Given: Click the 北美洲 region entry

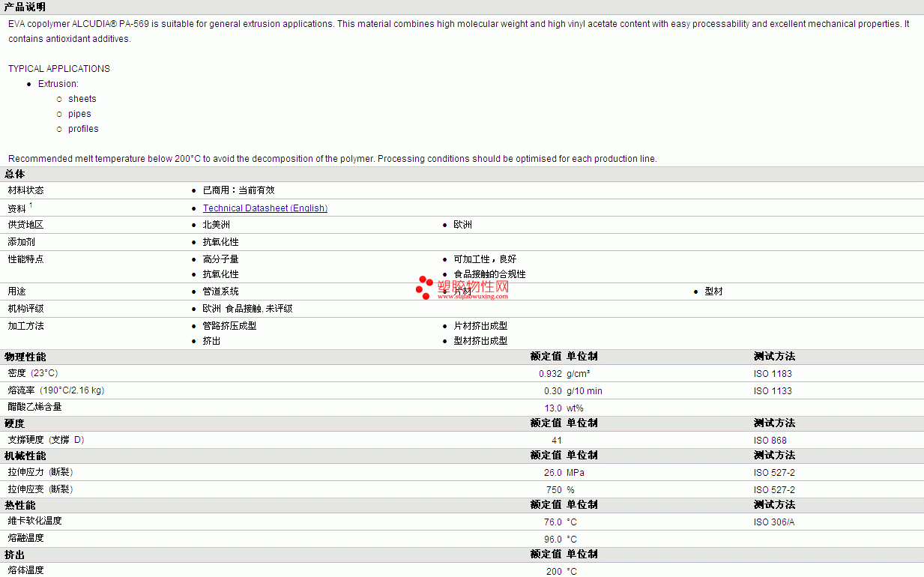Looking at the screenshot, I should [217, 225].
